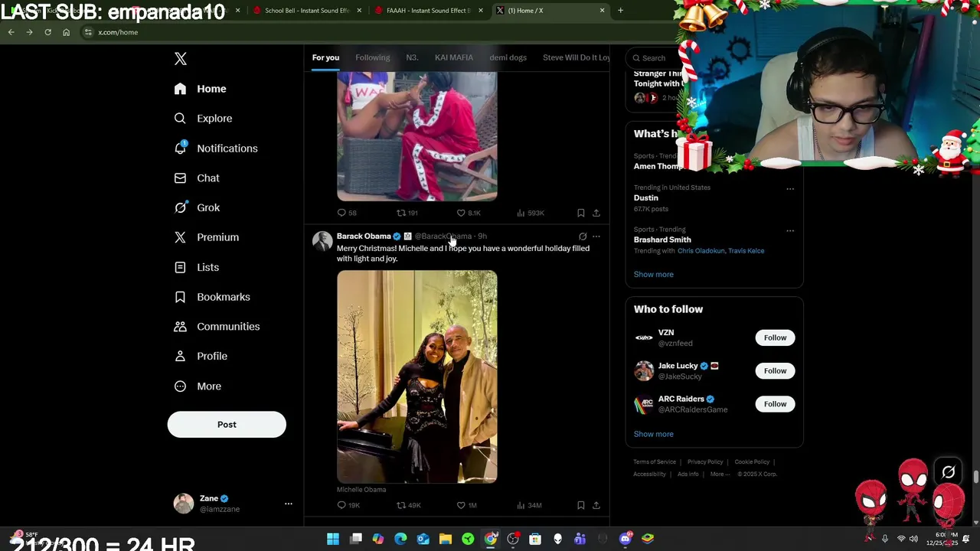Switch to the demi dogs tab
The width and height of the screenshot is (980, 551).
tap(508, 57)
